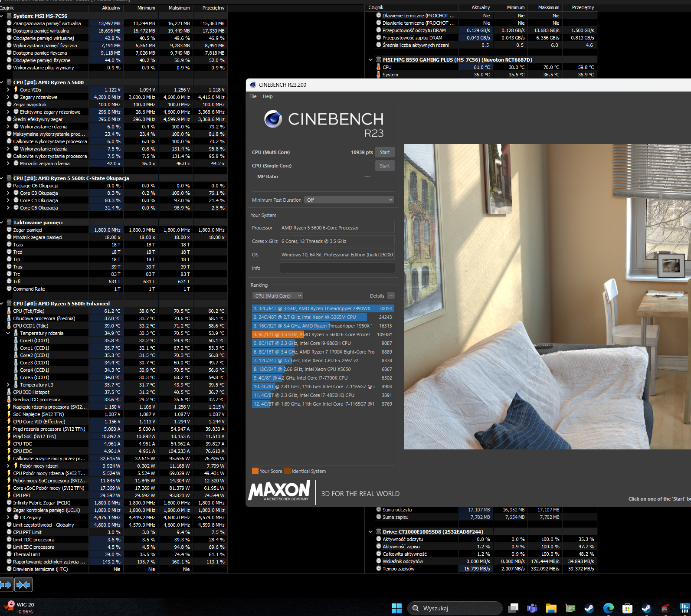Click the sensor icon beside Thermal Limit

pos(9,554)
